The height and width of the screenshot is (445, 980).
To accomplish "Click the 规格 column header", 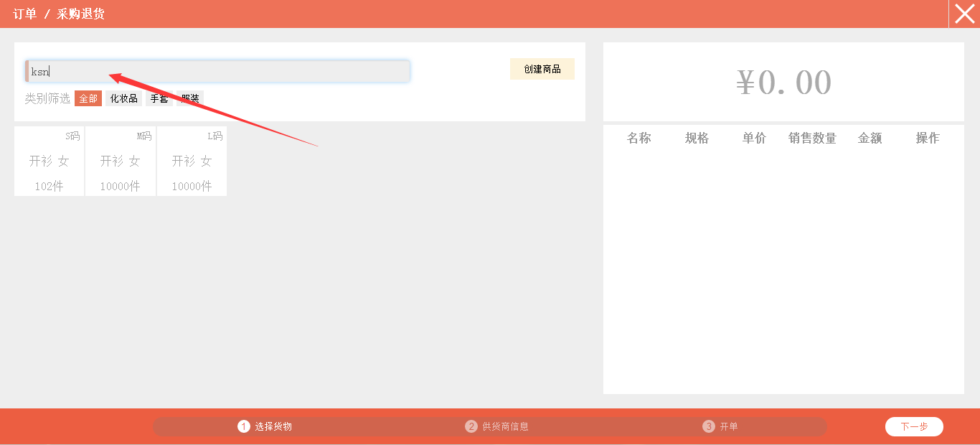I will 697,139.
